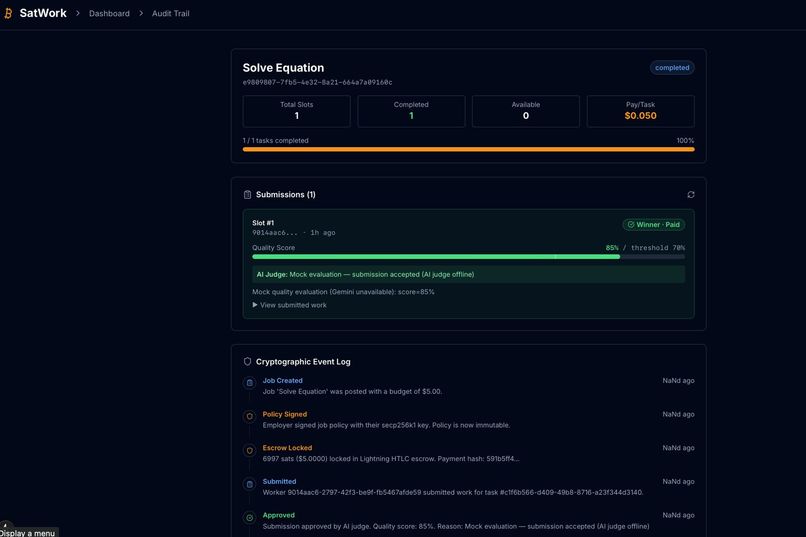The image size is (806, 537).
Task: Click the '1 / 1 tasks completed' text
Action: [276, 140]
